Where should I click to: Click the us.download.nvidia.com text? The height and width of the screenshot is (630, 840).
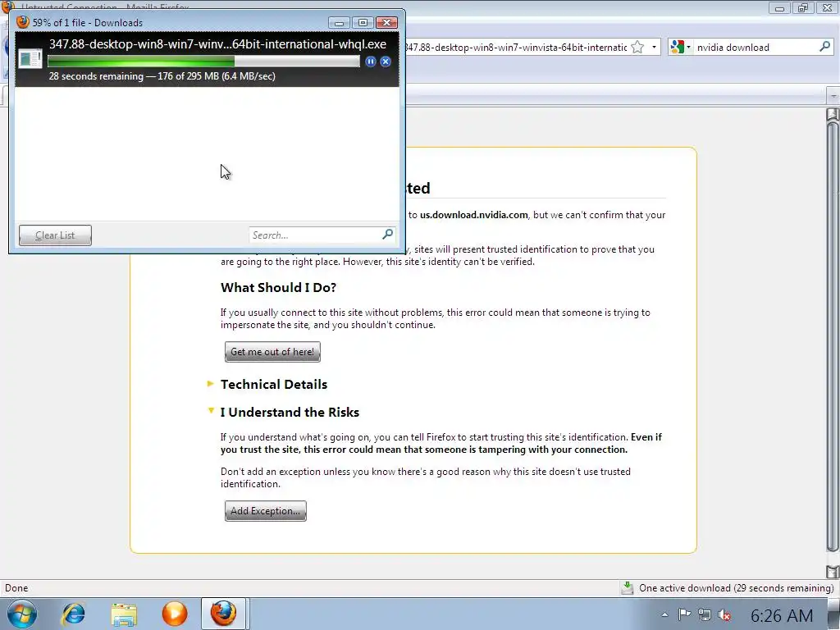pyautogui.click(x=473, y=215)
